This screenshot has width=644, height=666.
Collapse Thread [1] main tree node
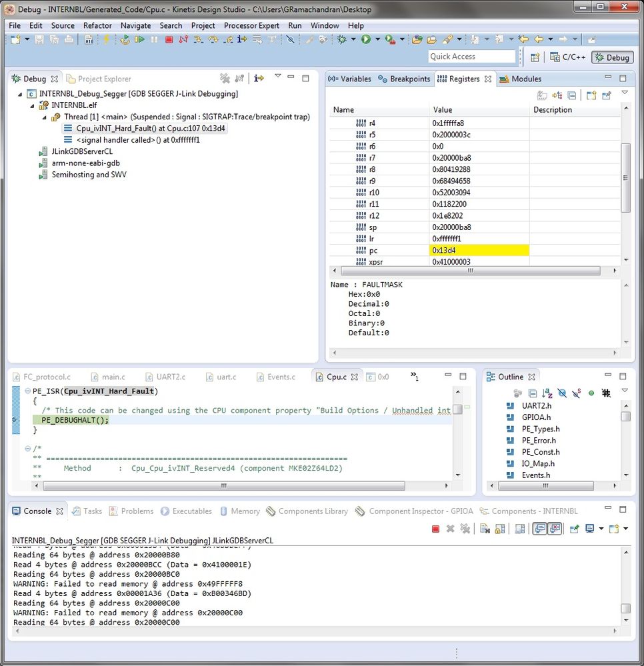coord(45,117)
